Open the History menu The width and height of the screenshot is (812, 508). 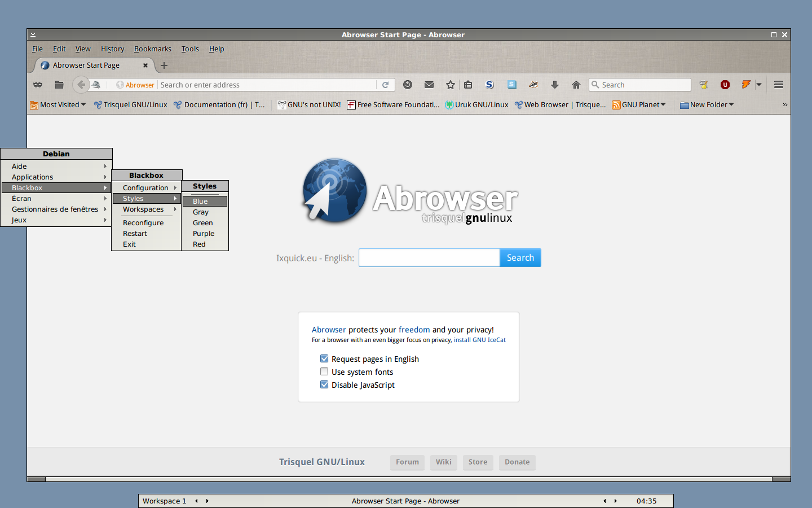[112, 49]
